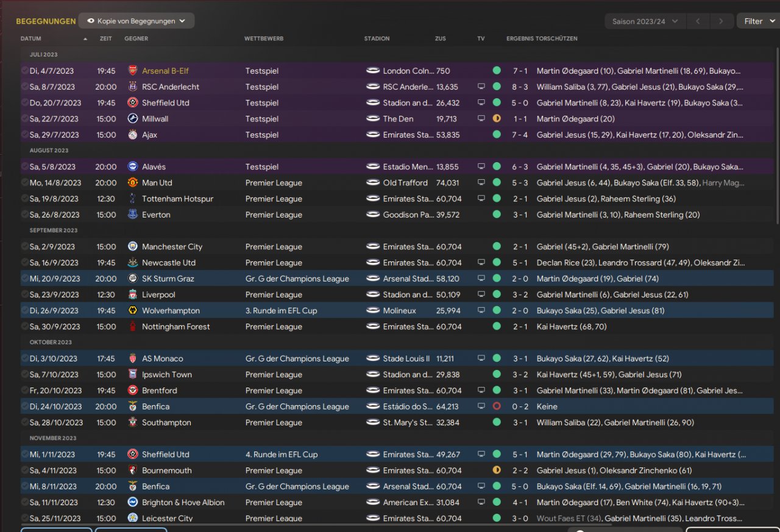Screen dimensions: 780x532
Task: Toggle the checkmark for the 2/9/2023 match
Action: point(24,247)
